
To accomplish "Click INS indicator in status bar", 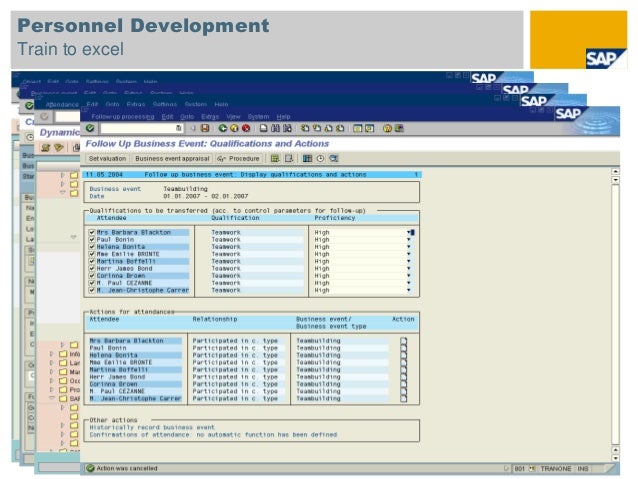I will click(583, 468).
